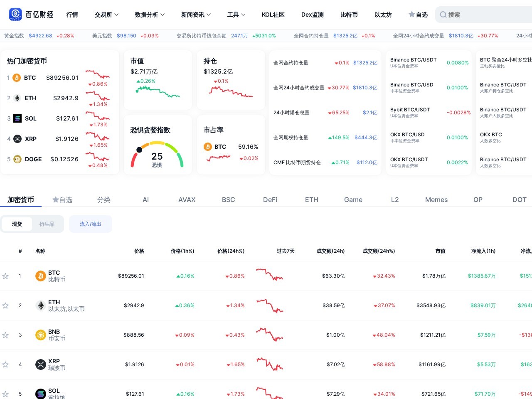This screenshot has height=399, width=532.
Task: Toggle favorite star for ETH row
Action: tap(5, 305)
